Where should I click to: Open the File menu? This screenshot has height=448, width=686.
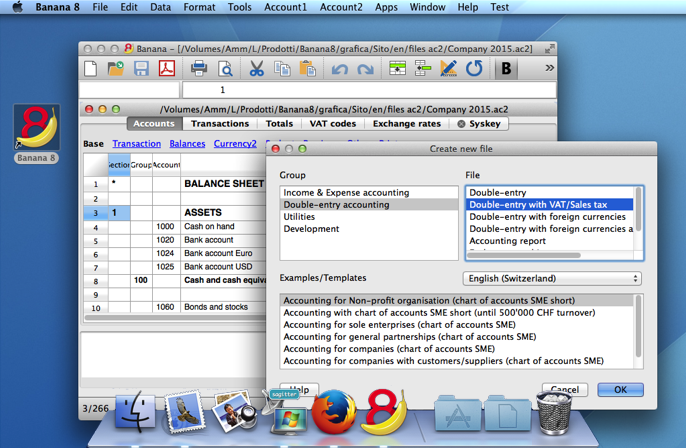[100, 7]
